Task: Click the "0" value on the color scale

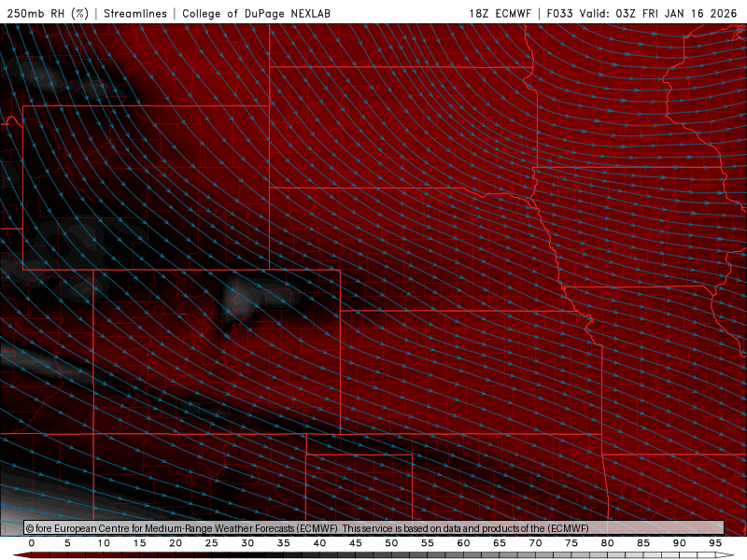Action: [x=32, y=543]
